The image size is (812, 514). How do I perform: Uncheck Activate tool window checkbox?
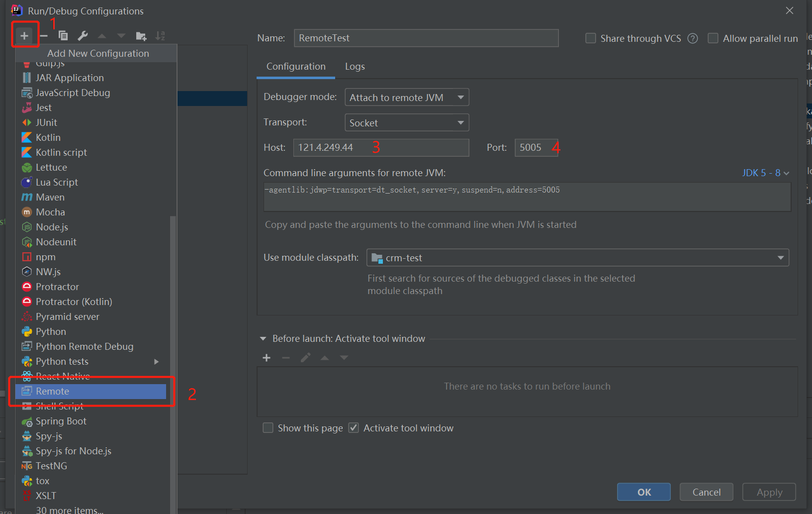coord(354,428)
